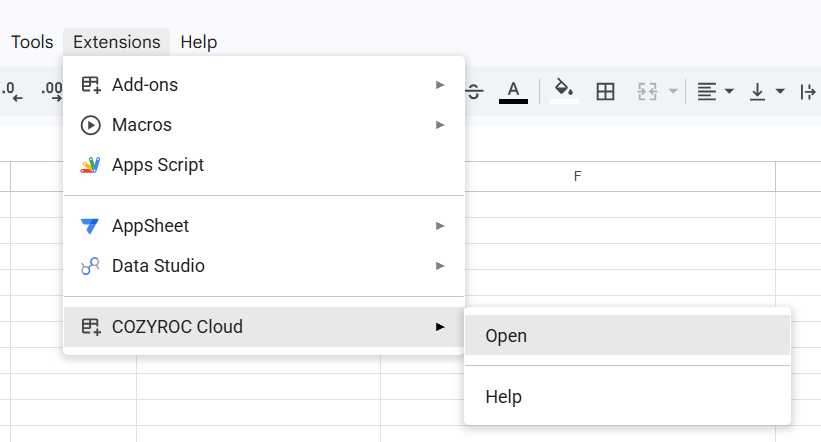This screenshot has width=821, height=442.
Task: Select COZYROC Cloud menu entry
Action: [x=264, y=327]
